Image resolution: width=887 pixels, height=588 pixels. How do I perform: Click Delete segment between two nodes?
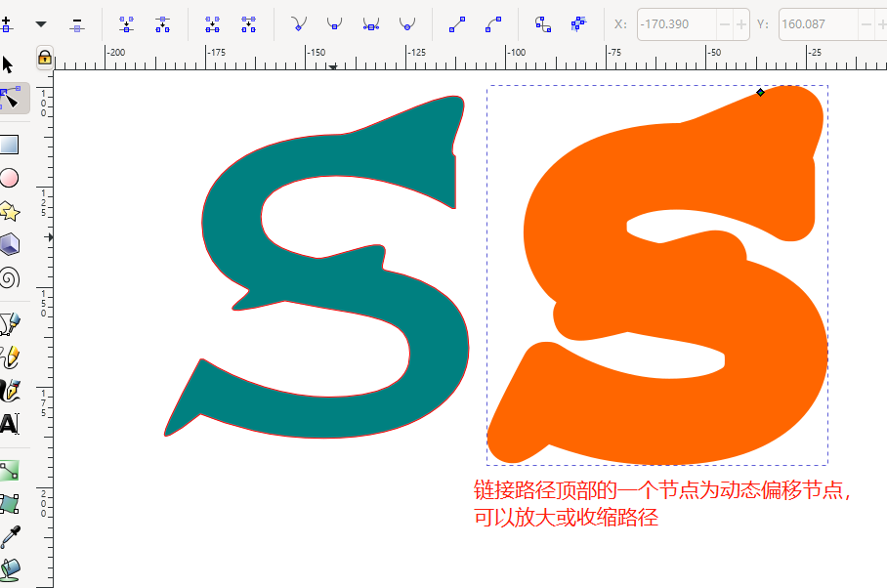pos(249,24)
